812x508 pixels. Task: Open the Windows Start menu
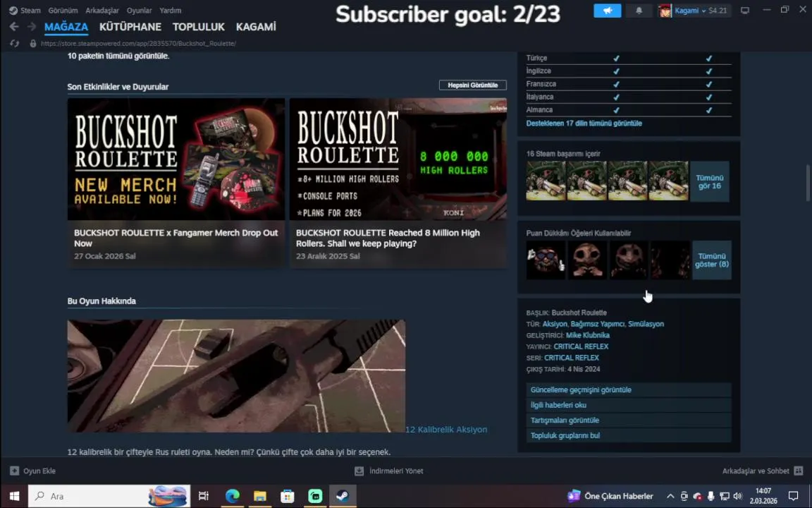click(14, 496)
